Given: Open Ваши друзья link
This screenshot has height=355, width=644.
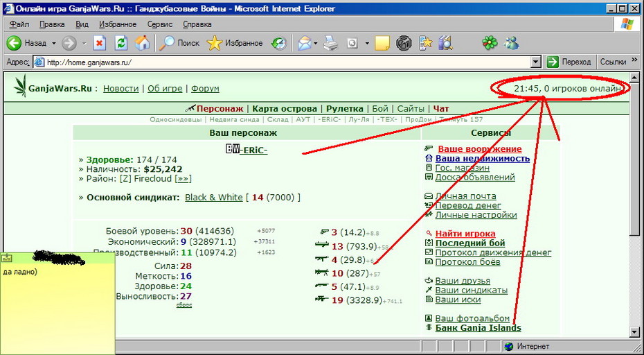Looking at the screenshot, I should (463, 281).
